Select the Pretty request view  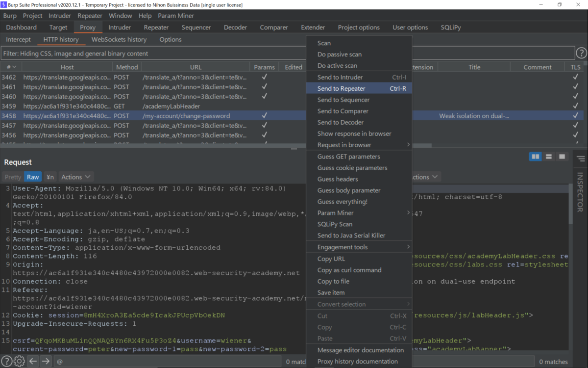click(13, 177)
